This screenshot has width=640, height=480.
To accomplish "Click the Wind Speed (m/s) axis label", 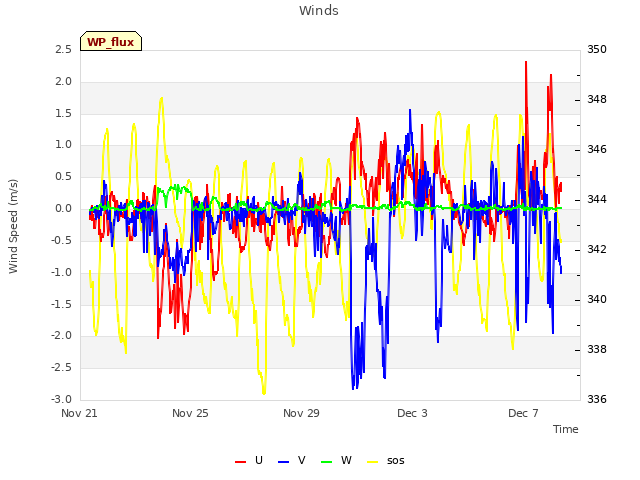I will 13,226.
